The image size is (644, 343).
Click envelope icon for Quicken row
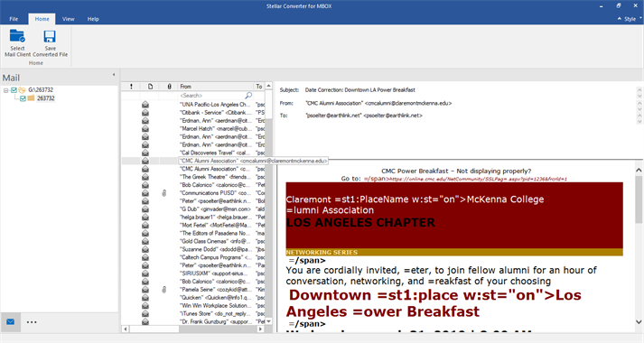point(145,298)
